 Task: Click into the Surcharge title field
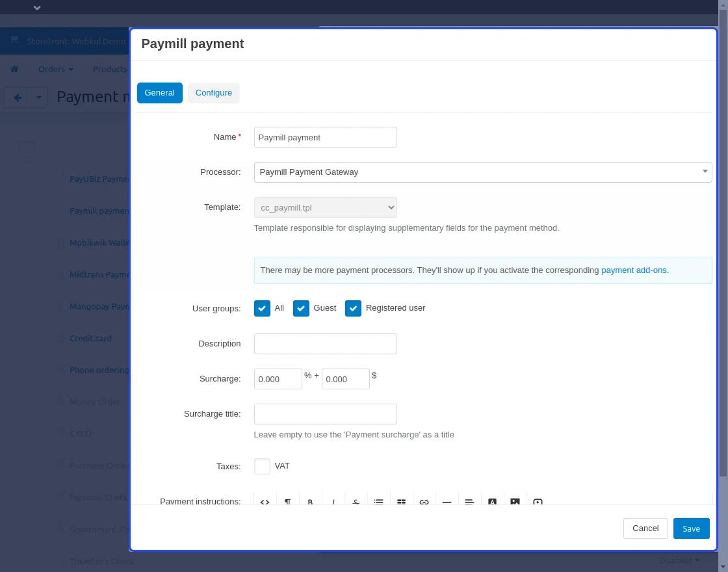326,414
